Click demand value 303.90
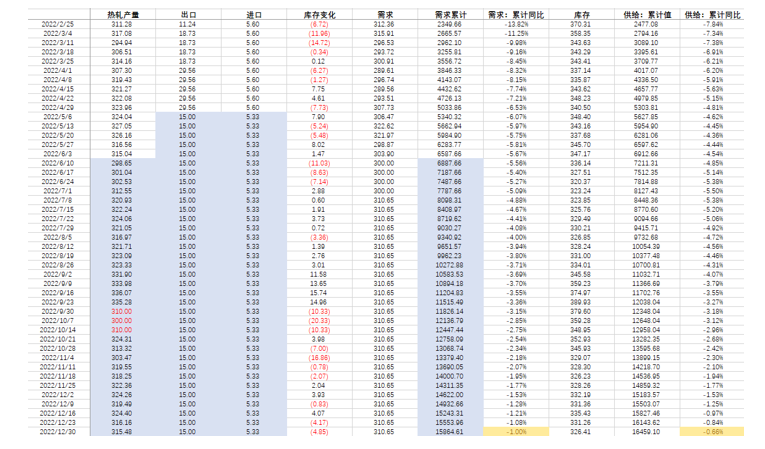 point(384,154)
